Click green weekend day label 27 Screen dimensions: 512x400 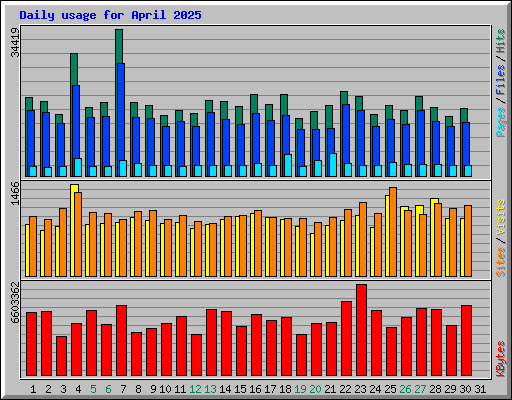[x=420, y=389]
